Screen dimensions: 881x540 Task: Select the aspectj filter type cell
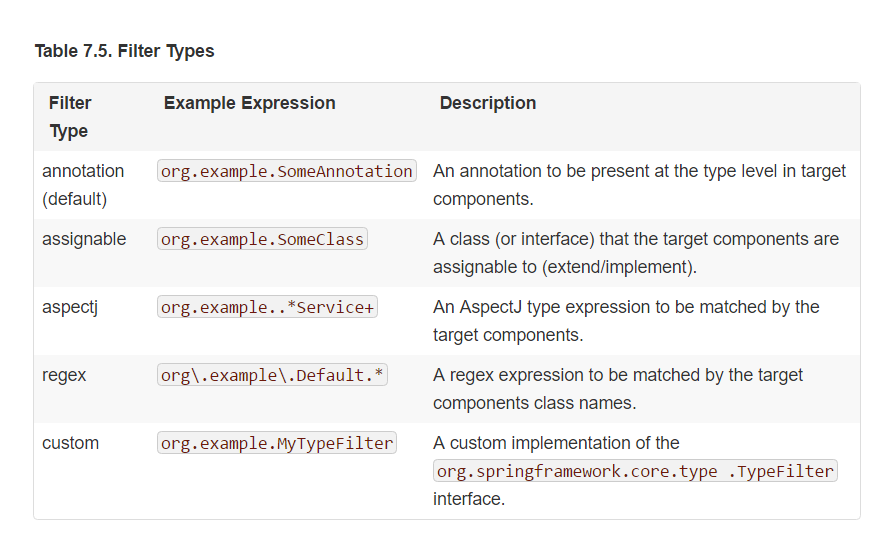coord(70,307)
